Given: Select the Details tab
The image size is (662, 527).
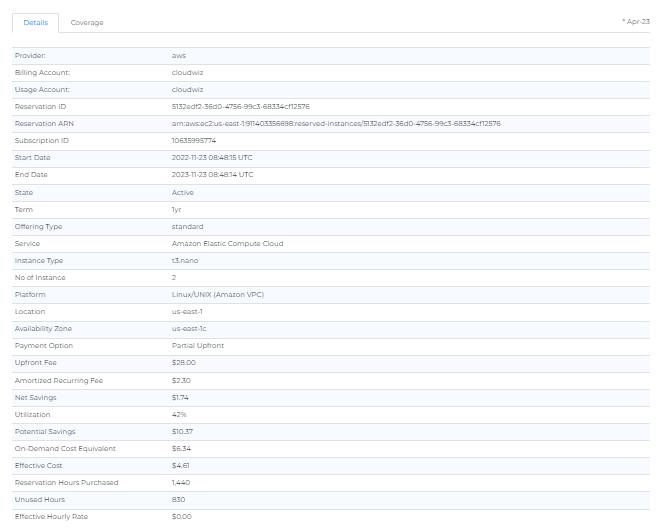Looking at the screenshot, I should [34, 22].
